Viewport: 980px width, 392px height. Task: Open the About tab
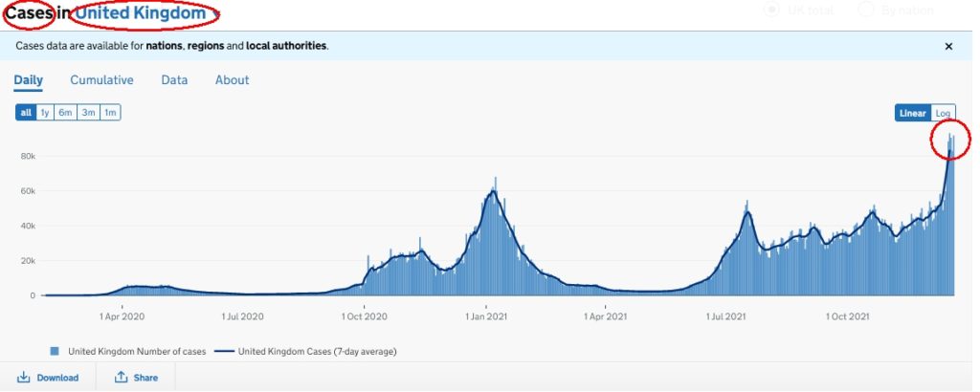232,80
